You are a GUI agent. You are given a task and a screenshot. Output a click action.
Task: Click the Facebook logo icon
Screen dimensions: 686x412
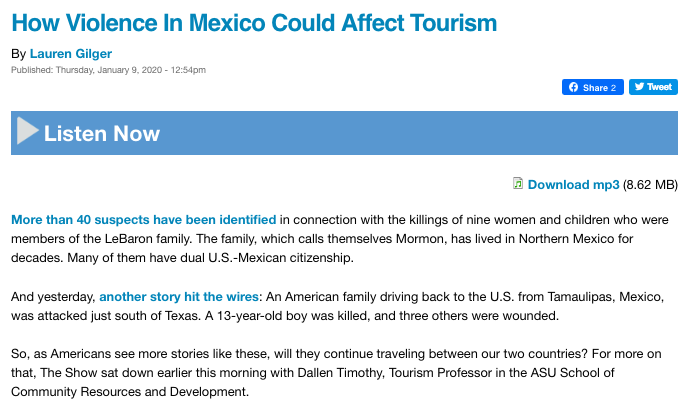coord(573,87)
